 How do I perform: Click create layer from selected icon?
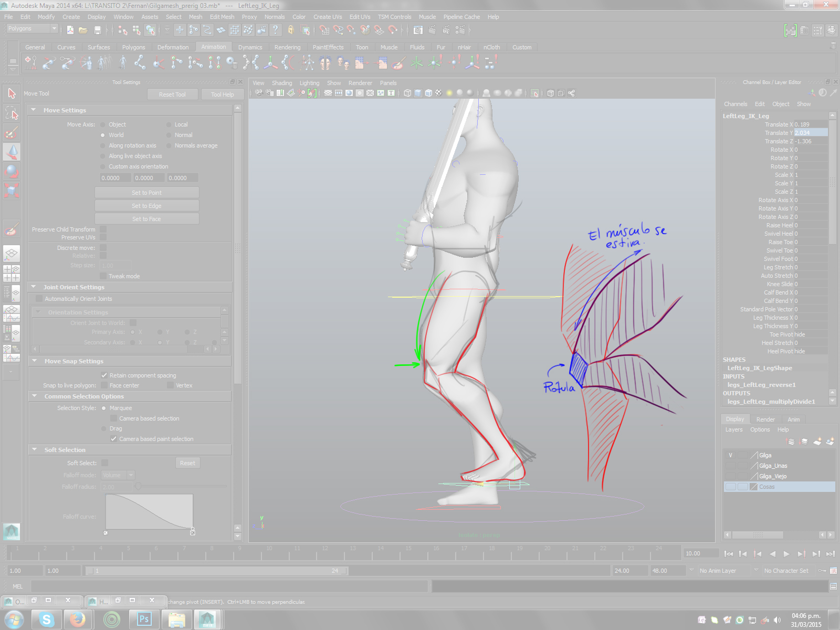[830, 442]
